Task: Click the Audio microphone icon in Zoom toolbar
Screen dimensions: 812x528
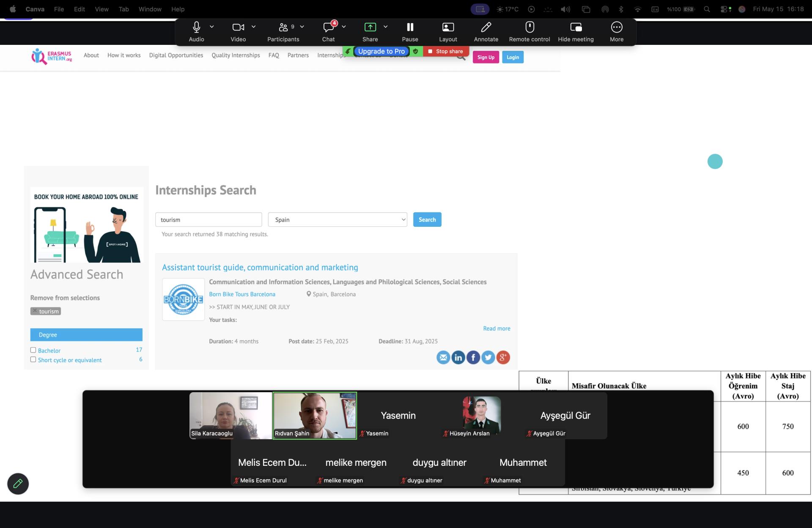Action: pos(196,27)
